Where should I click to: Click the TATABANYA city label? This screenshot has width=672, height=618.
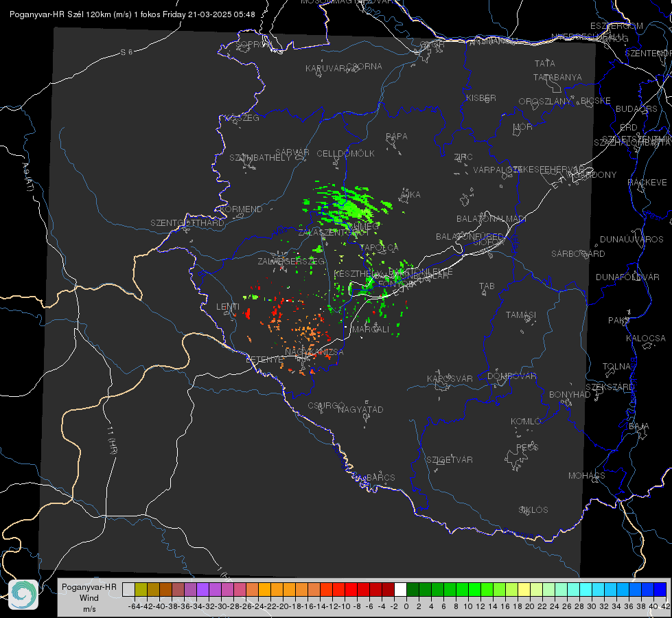point(557,77)
